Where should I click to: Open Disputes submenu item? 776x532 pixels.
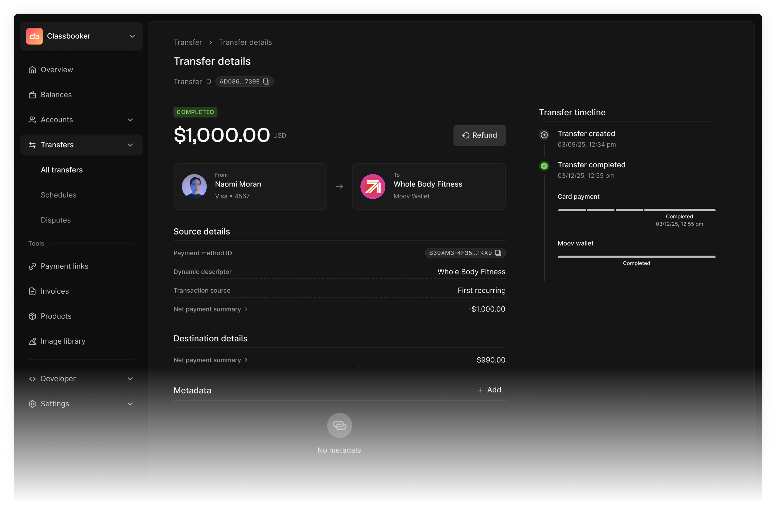(x=56, y=220)
